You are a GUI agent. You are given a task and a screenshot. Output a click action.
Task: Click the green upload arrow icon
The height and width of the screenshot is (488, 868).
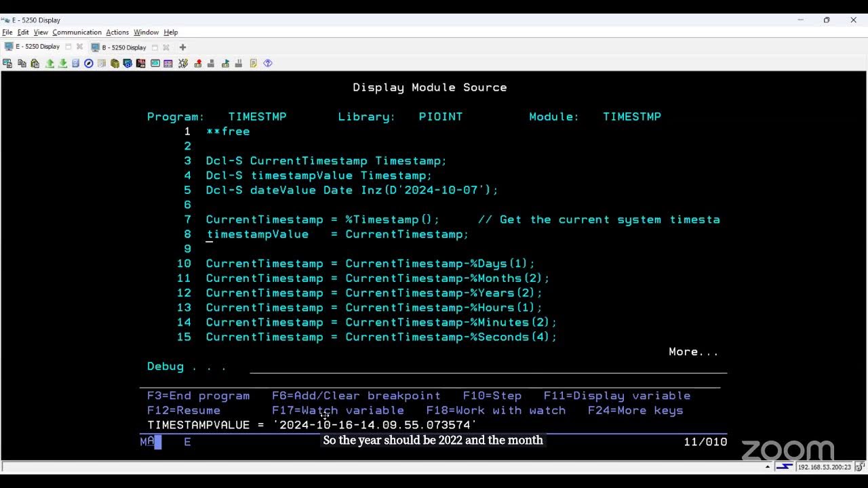[50, 63]
